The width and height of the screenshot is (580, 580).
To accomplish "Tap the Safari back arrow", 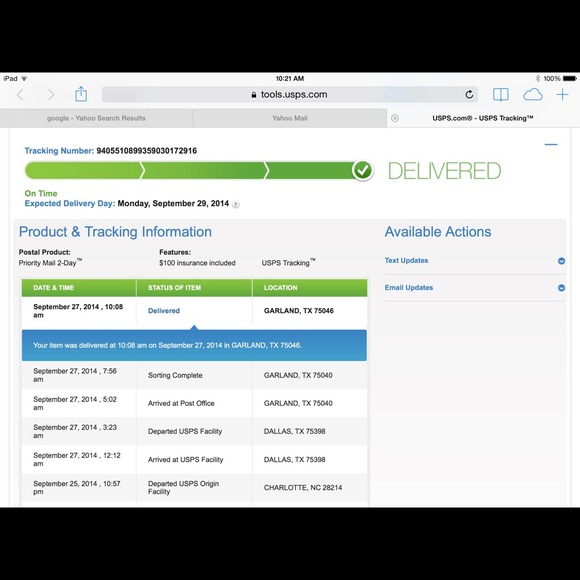I will click(20, 95).
